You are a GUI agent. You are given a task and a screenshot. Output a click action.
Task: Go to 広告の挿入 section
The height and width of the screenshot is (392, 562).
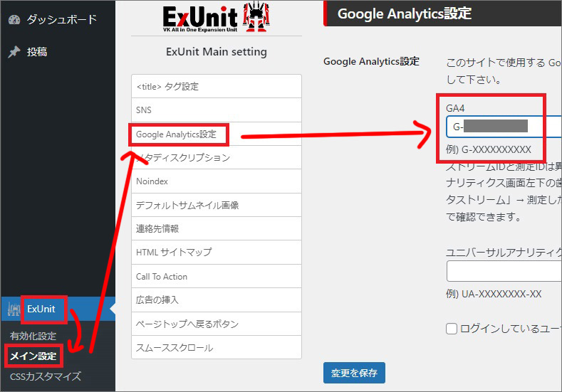pos(217,300)
